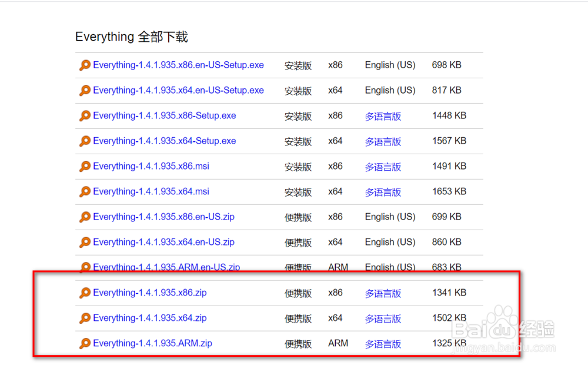Screen dimensions: 588x368
Task: Click the icon beside Everything-1.4.1.935.x86.en-US.zip
Action: 85,217
